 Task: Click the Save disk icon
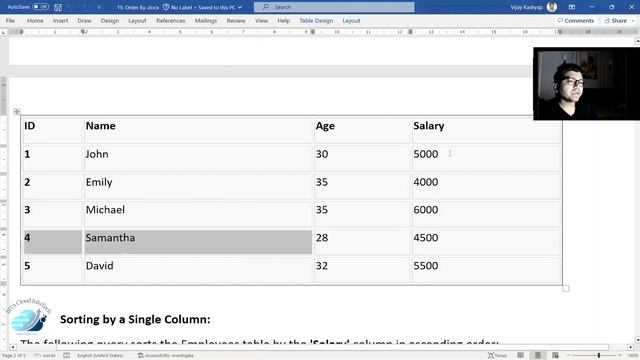point(58,7)
